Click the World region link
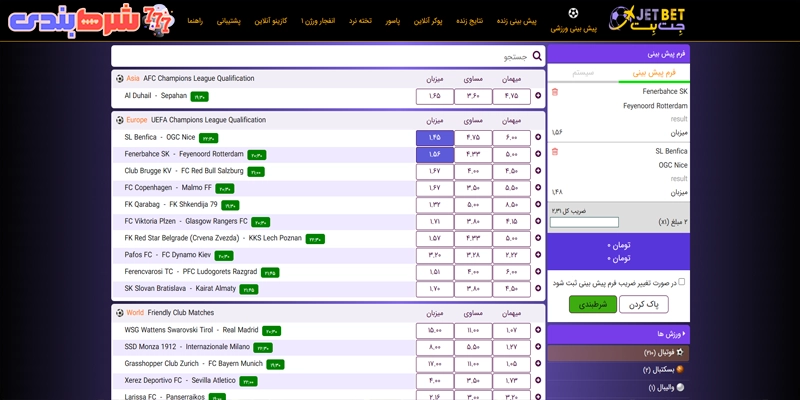 coord(135,313)
